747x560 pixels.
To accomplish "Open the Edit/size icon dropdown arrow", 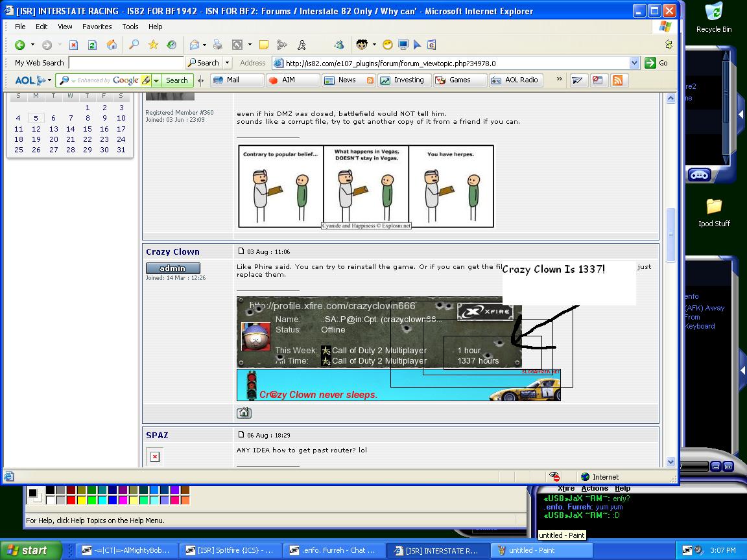I will click(250, 45).
